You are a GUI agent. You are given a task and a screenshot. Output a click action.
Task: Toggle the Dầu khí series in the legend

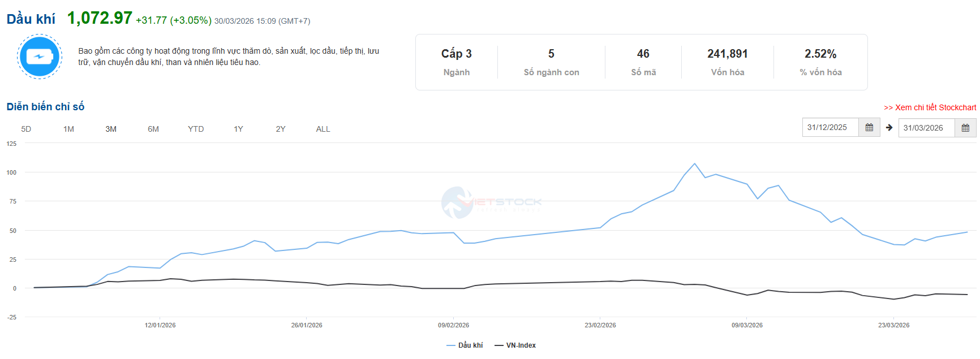[x=465, y=345]
